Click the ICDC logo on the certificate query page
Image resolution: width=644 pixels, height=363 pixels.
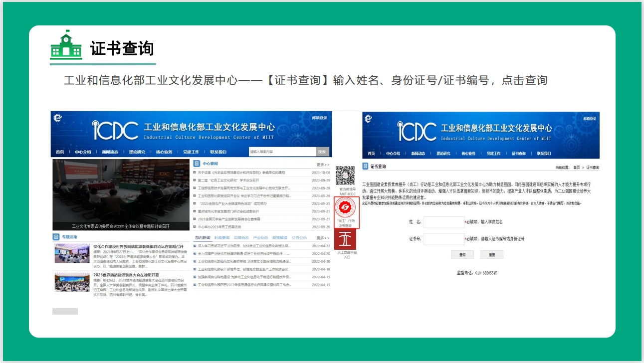418,131
